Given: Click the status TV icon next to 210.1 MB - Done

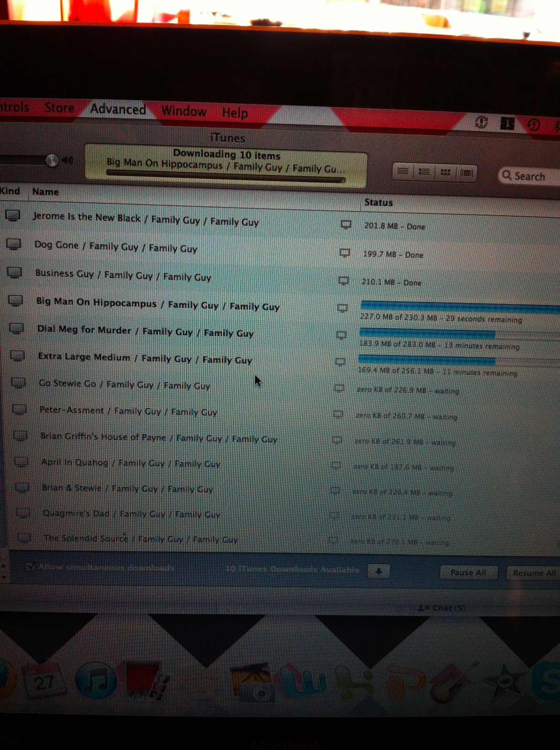Looking at the screenshot, I should pos(343,281).
